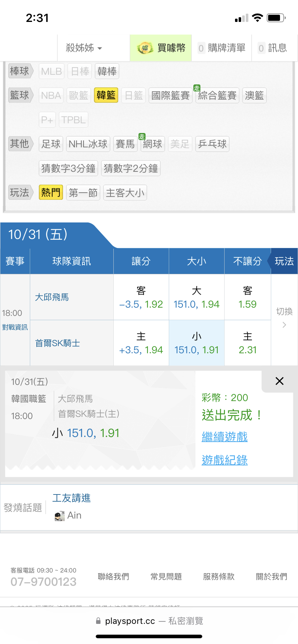Screen dimensions: 298x644
Task: Open the 訊息 messages tab
Action: [x=272, y=48]
